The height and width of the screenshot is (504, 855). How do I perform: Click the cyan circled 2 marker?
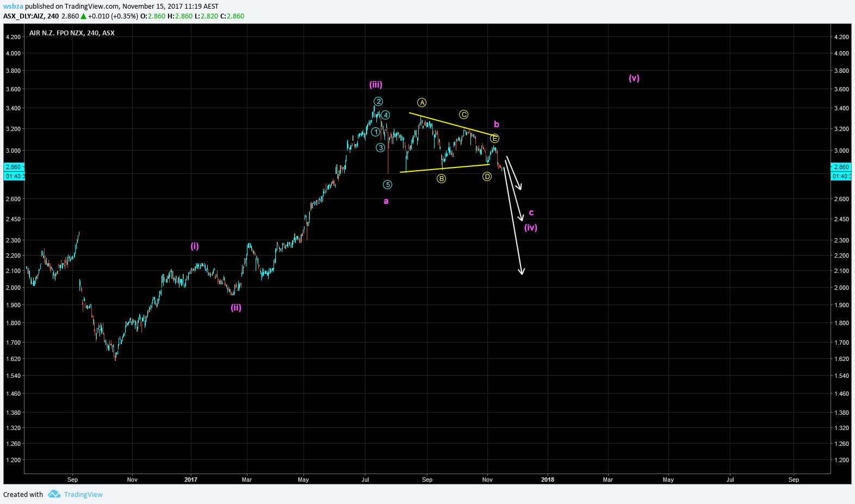pos(379,102)
